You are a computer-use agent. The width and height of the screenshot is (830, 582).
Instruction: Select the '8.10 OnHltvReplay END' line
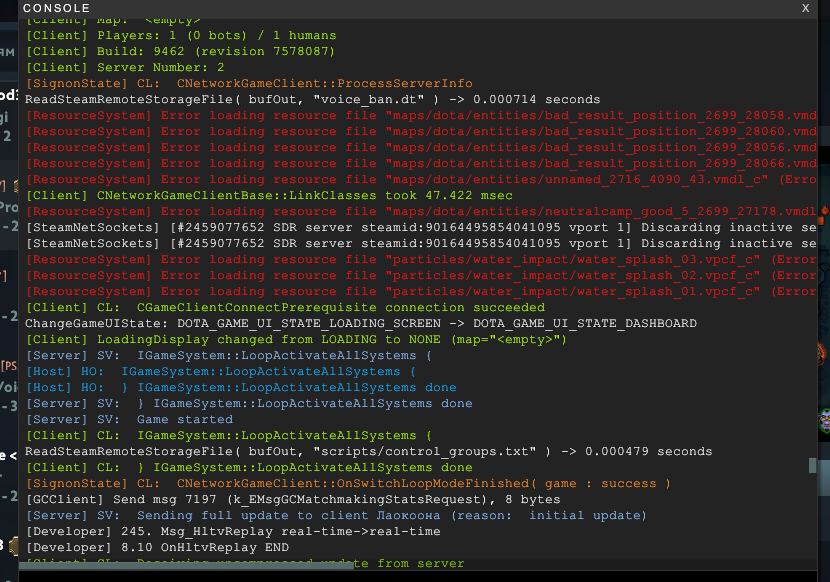coord(157,548)
